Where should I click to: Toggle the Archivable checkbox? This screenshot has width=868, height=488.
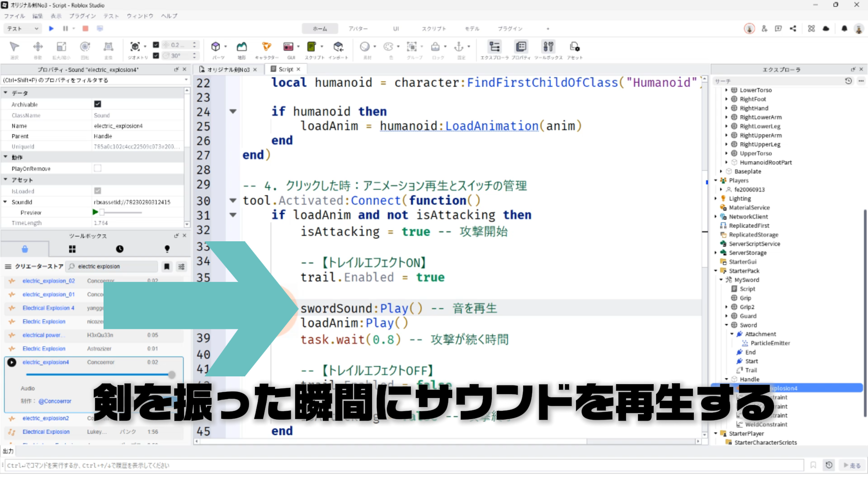[x=98, y=104]
